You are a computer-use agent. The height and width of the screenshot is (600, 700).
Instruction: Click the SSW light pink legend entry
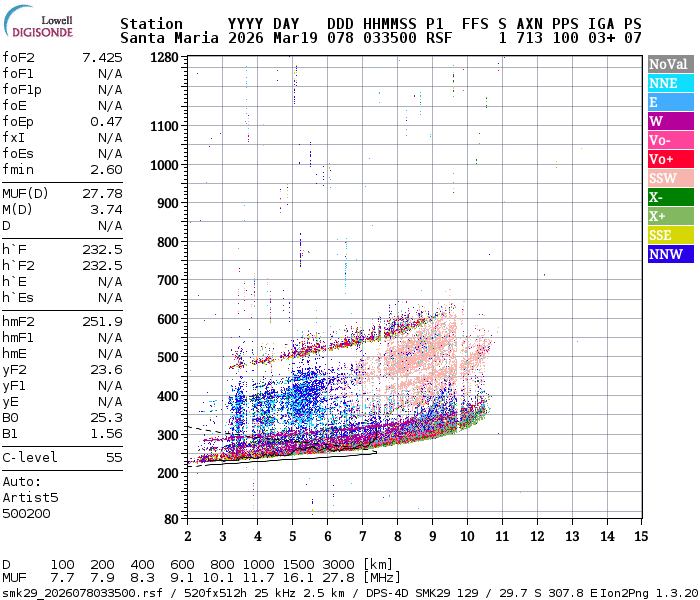click(670, 179)
